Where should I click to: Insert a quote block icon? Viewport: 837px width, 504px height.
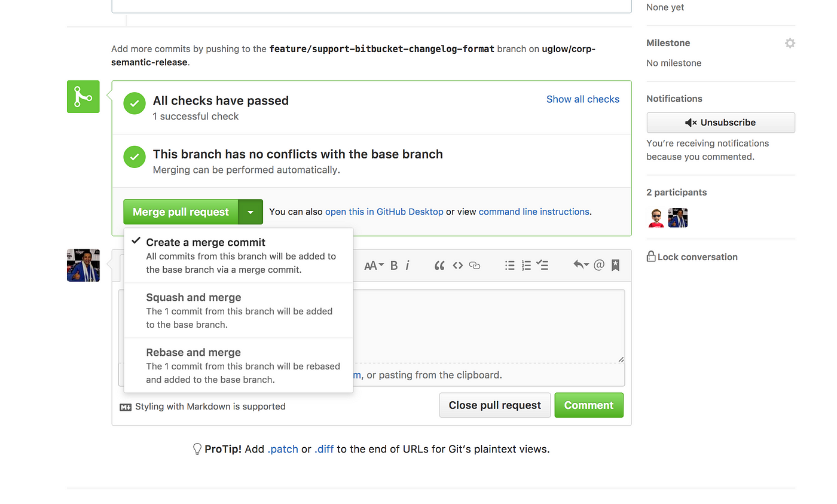[x=439, y=265]
